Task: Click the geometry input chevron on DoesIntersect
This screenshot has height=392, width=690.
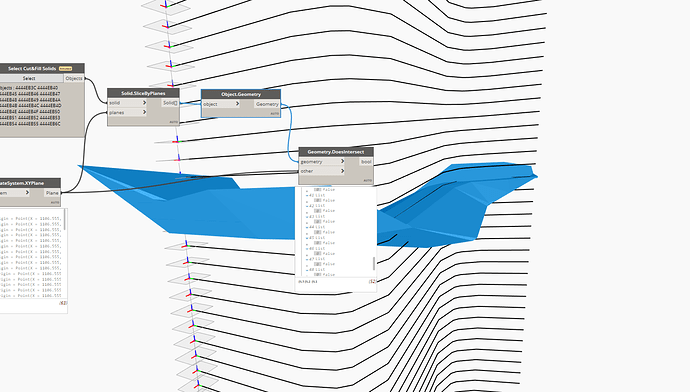Action: click(x=342, y=161)
